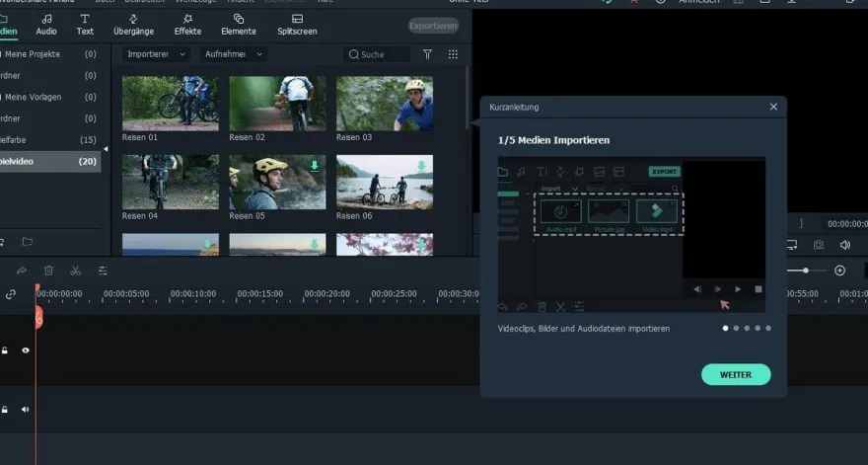Click the 00:00:20:00 ruler mark
Screen dimensions: 868x465
pos(327,294)
